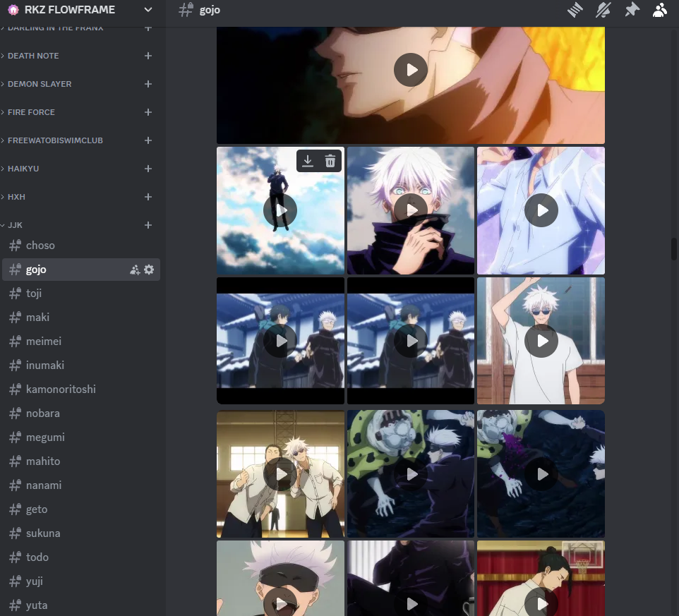Play Gojo laughing with blindfold video
Viewport: 679px width, 616px height.
[280, 603]
